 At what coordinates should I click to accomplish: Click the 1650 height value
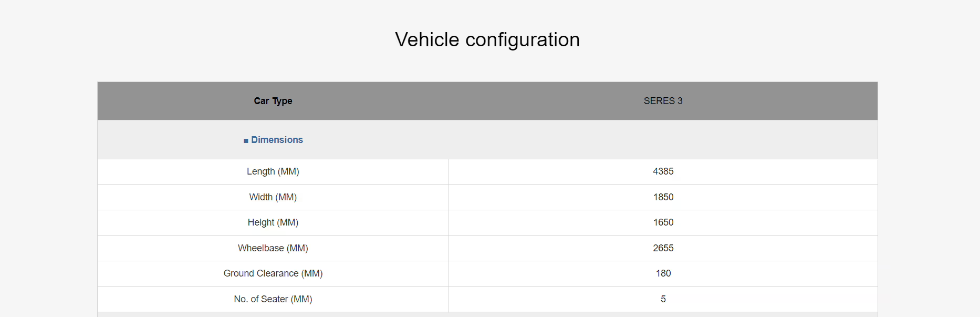pos(663,222)
